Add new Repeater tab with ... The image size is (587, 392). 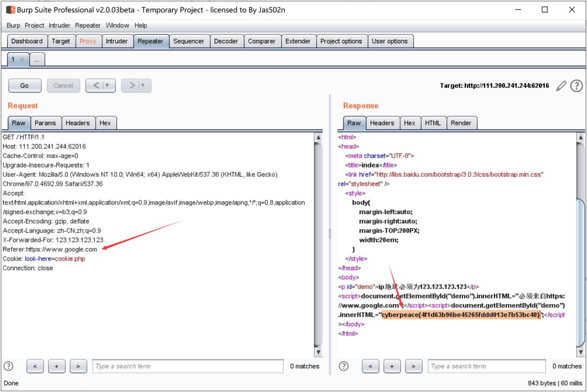37,59
